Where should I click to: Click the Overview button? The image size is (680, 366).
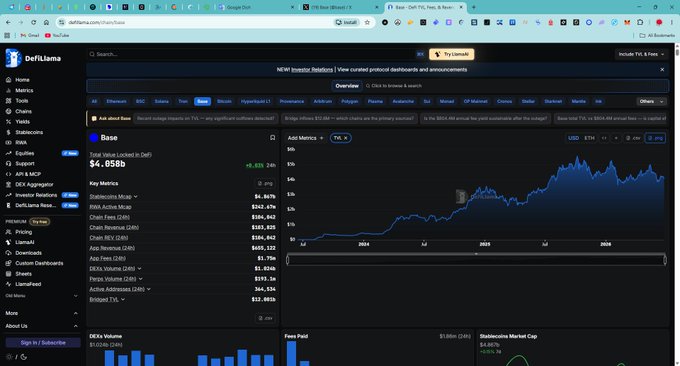point(347,86)
